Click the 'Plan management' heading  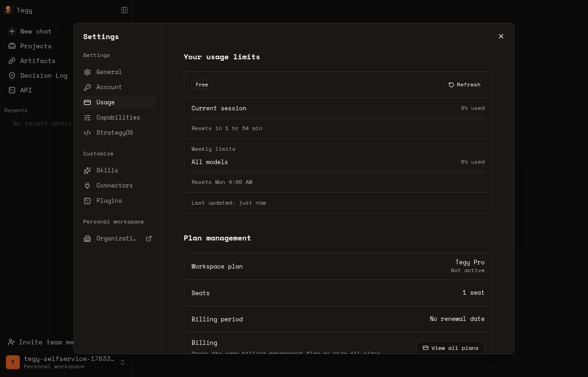point(217,238)
